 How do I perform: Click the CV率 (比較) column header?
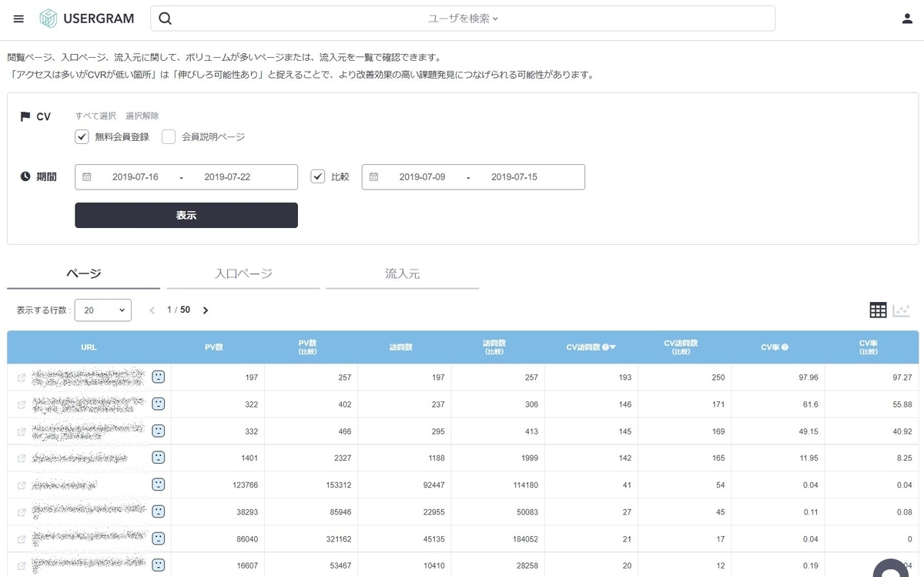[x=869, y=347]
